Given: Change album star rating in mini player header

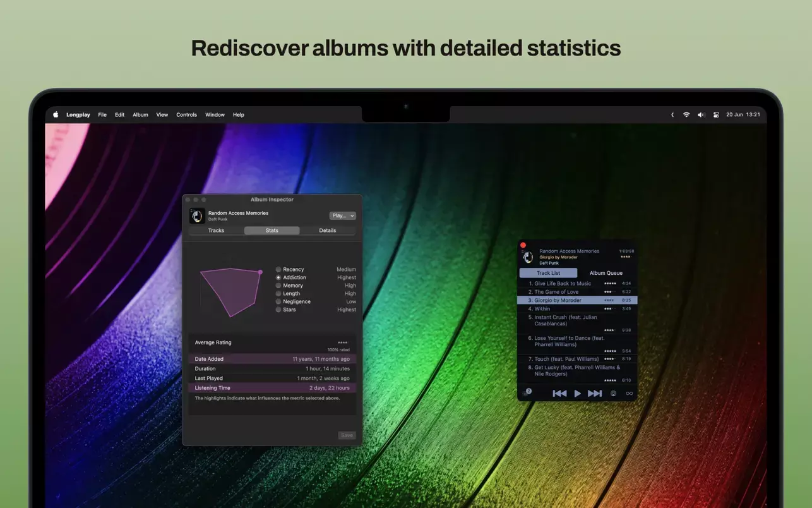Looking at the screenshot, I should (x=626, y=257).
